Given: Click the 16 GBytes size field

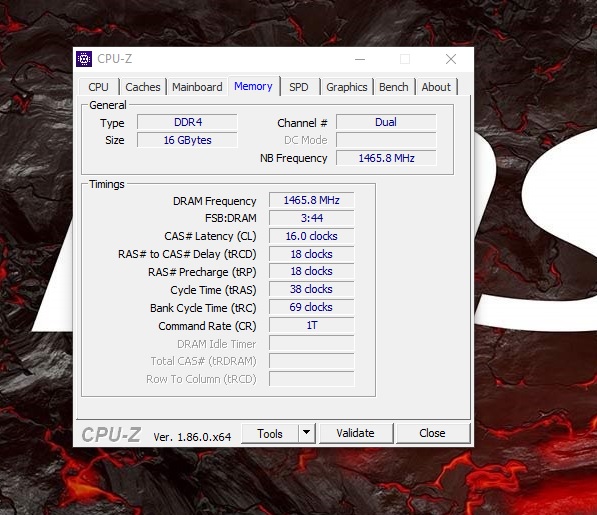Looking at the screenshot, I should tap(187, 140).
